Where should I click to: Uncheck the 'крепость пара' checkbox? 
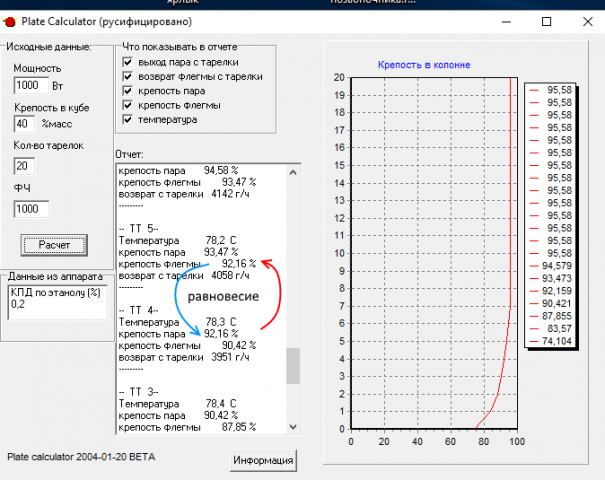click(x=127, y=90)
